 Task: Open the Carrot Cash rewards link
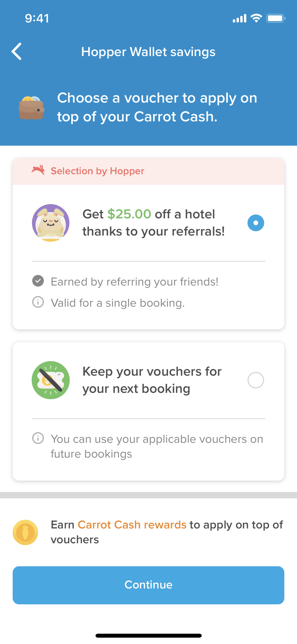coord(132,525)
